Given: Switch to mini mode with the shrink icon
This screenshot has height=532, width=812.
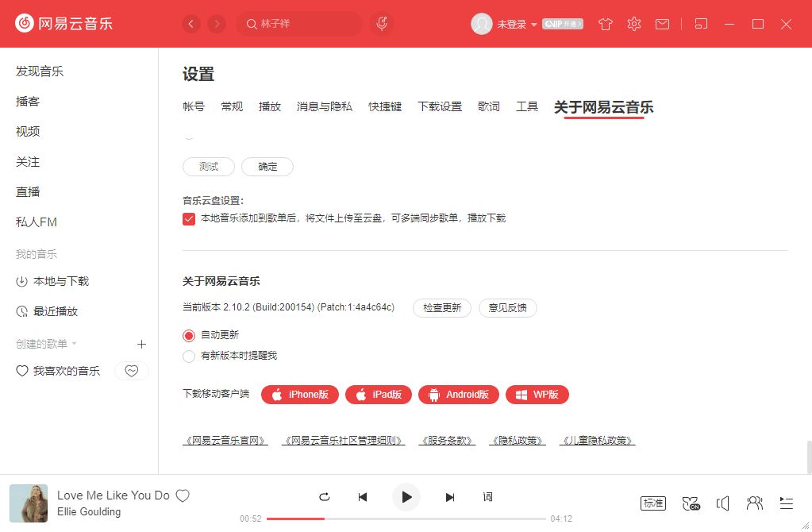Looking at the screenshot, I should 700,24.
